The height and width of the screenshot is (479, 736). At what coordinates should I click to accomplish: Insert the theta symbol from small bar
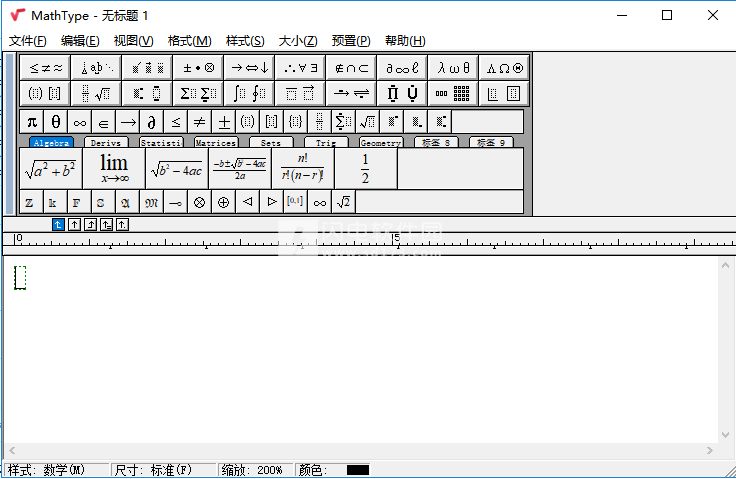tap(56, 123)
